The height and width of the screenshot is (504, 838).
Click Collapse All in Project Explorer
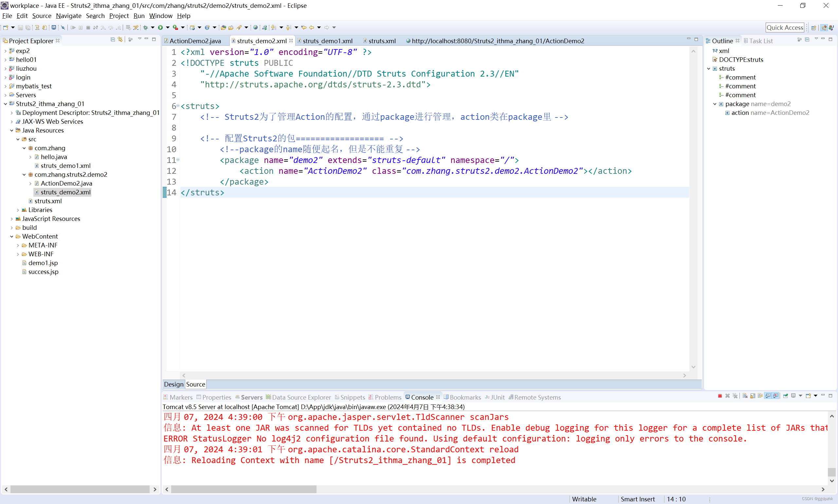point(113,39)
